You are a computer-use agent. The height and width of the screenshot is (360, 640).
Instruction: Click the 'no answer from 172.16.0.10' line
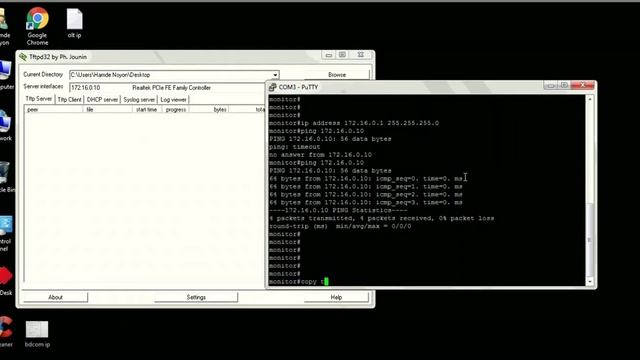320,155
